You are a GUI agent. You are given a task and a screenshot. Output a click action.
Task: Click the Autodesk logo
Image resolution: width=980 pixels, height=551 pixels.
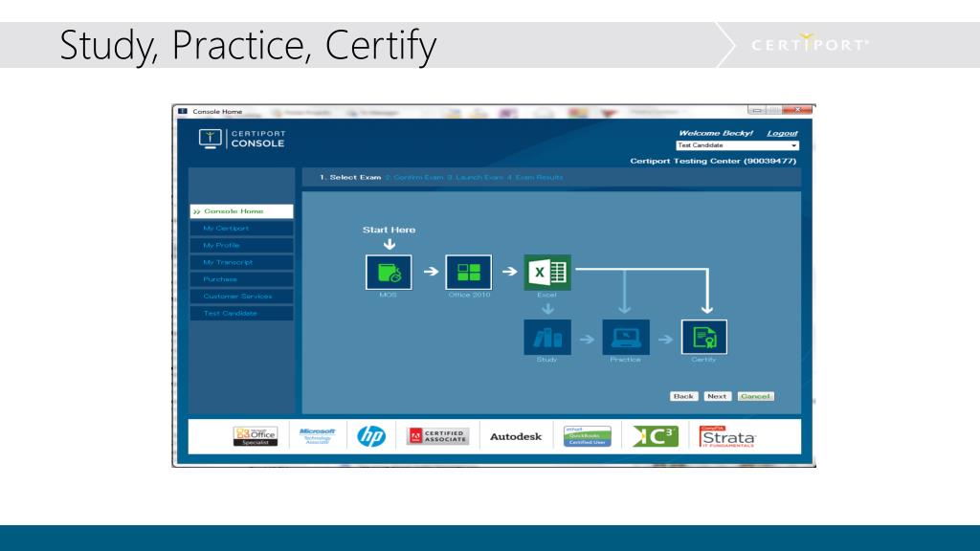(516, 436)
